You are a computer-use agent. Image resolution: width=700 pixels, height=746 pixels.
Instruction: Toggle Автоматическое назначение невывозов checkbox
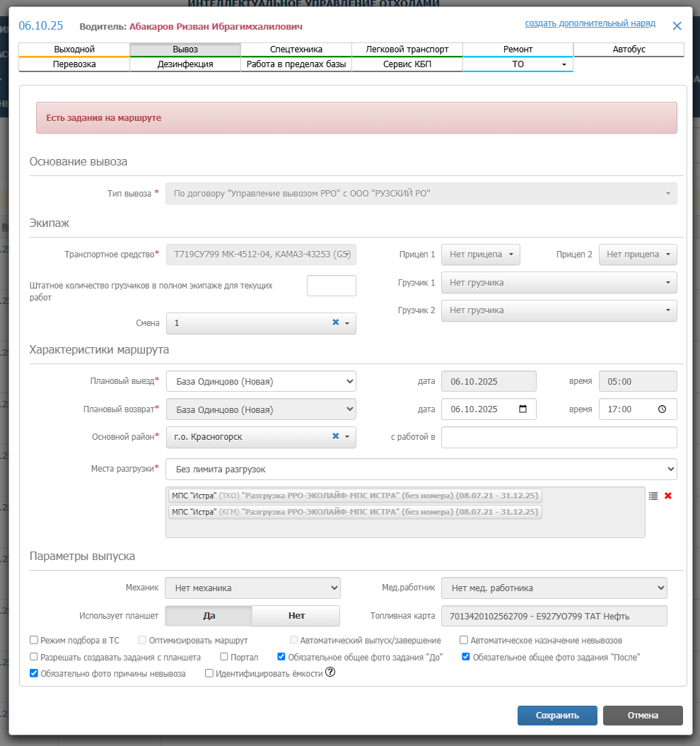click(464, 641)
